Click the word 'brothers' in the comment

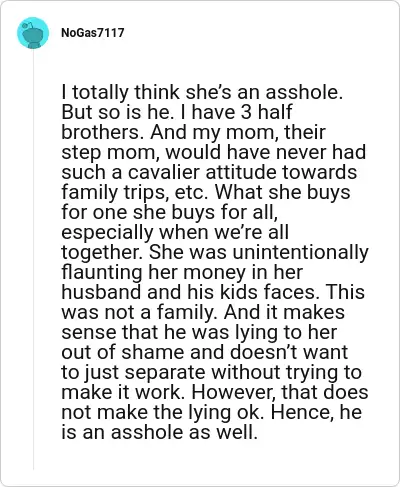pyautogui.click(x=100, y=132)
